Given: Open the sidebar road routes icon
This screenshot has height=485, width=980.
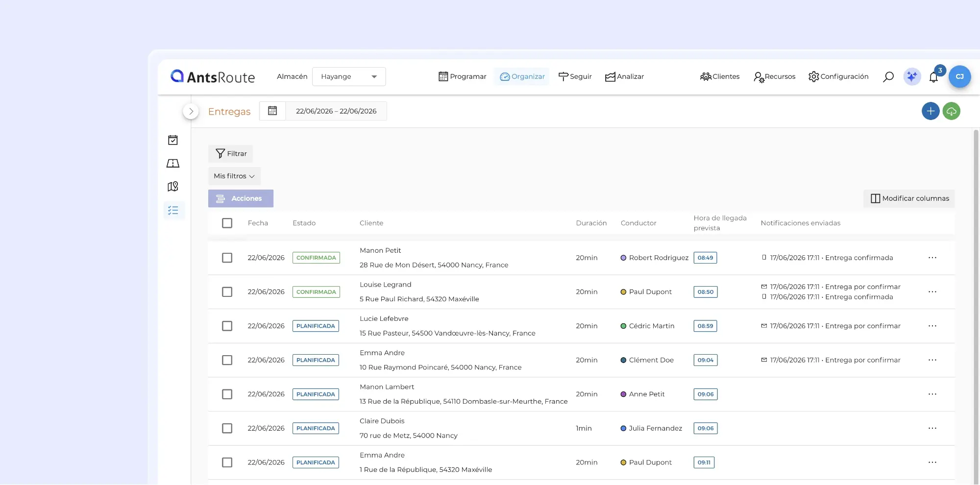Looking at the screenshot, I should (173, 163).
